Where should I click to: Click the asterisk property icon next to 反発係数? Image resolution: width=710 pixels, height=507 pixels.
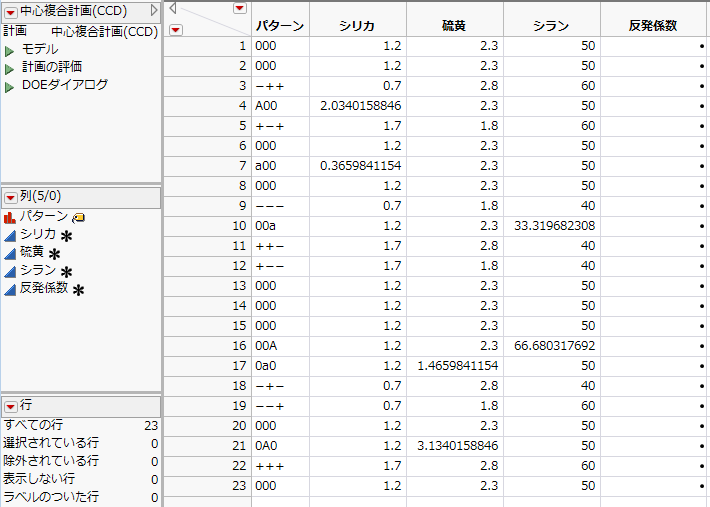pos(78,290)
